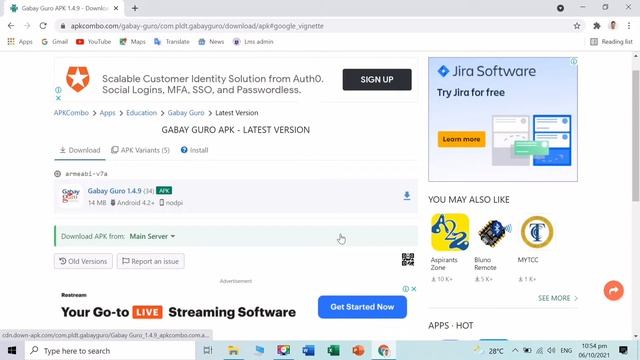Bookmark this page with the star icon
This screenshot has width=640, height=360.
577,26
